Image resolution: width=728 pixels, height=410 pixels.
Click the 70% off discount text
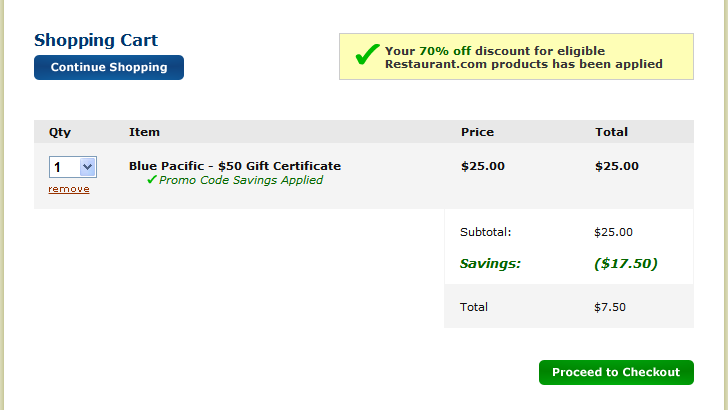(445, 51)
